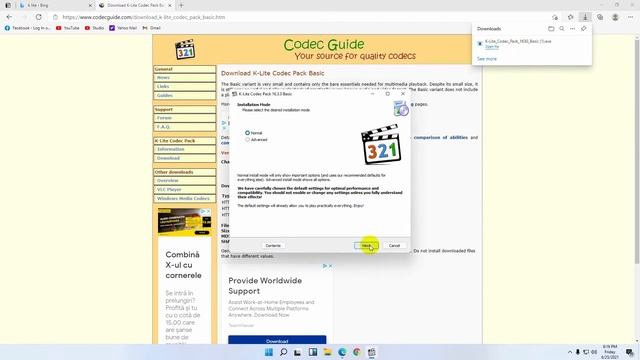Click the comparison of abilities link
Viewport: 640px width, 360px height.
click(x=441, y=138)
